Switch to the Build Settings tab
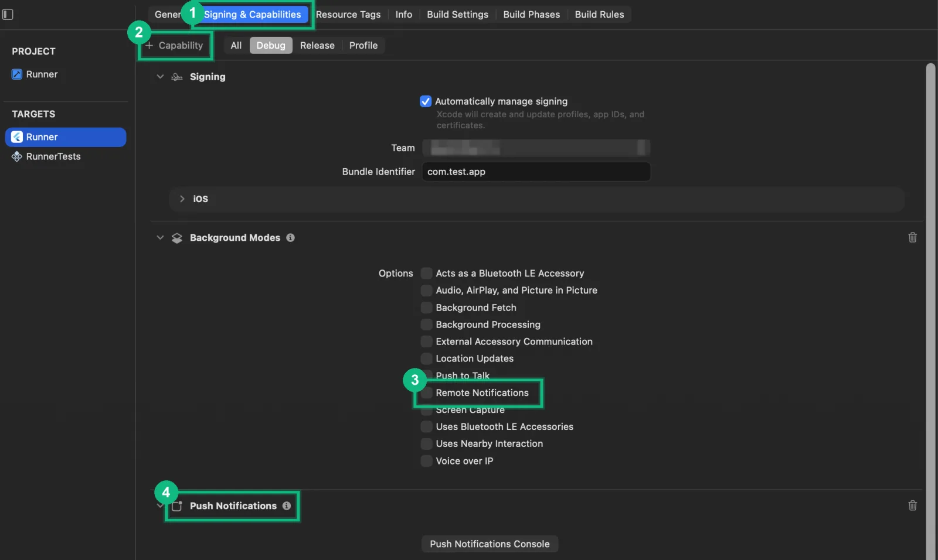 tap(457, 15)
